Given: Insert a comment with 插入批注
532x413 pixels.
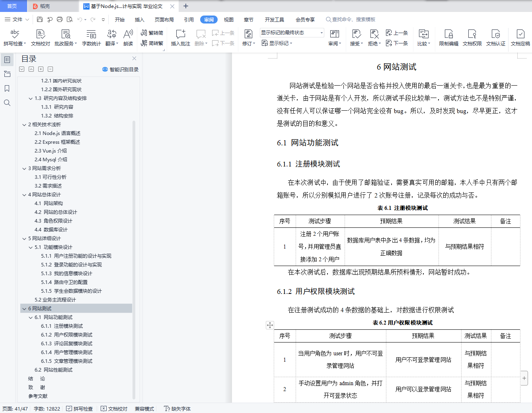Looking at the screenshot, I should click(180, 38).
